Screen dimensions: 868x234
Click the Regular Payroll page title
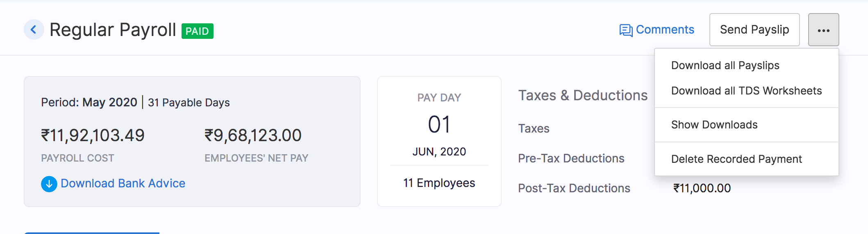[113, 30]
